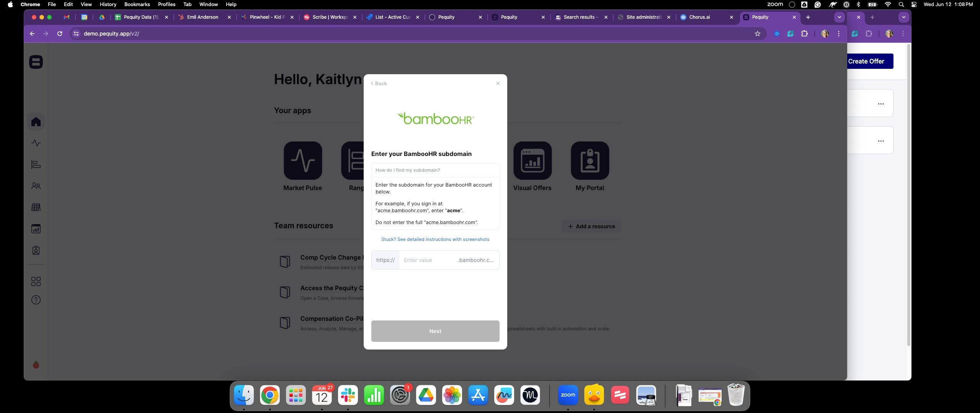Open first offer's three-dot menu

point(881,104)
